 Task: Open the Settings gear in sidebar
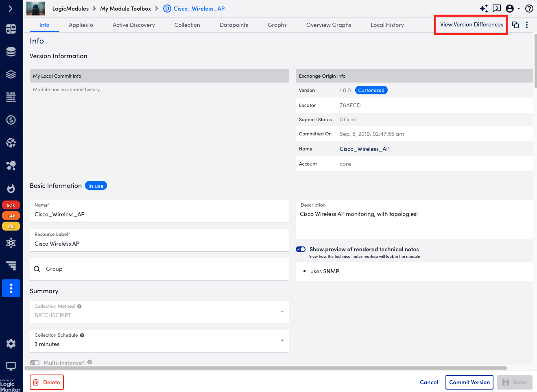[11, 344]
